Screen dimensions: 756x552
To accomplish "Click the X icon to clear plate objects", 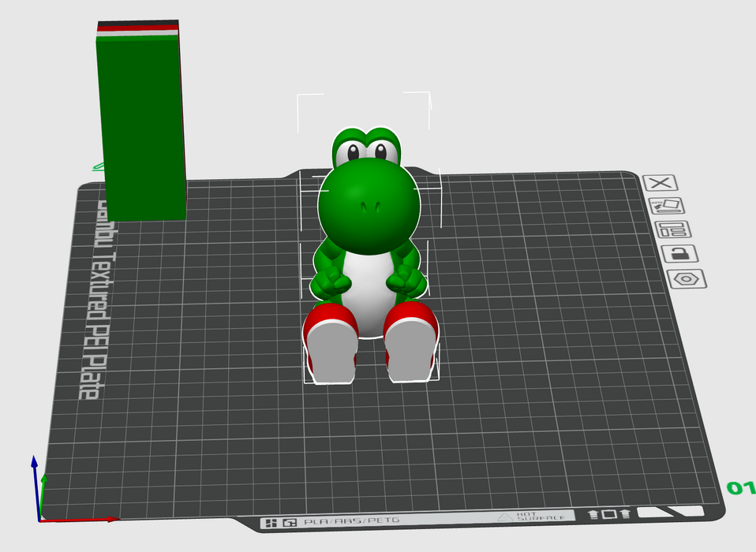I will pos(661,183).
